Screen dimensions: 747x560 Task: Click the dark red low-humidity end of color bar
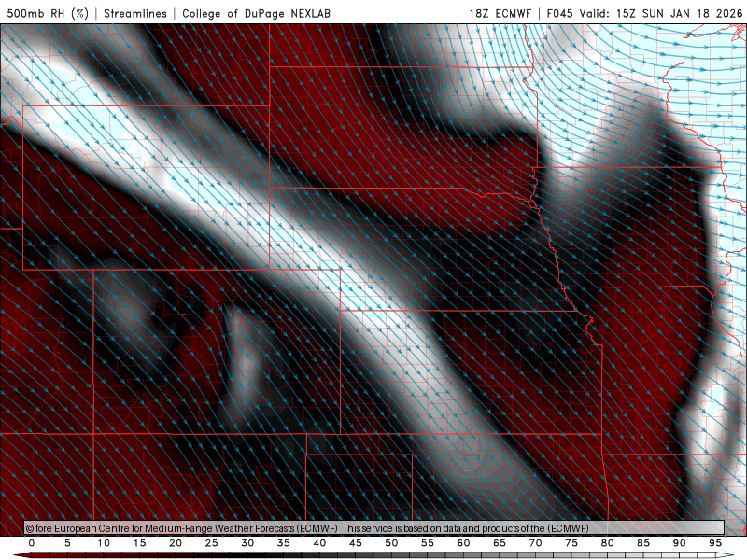[x=21, y=555]
